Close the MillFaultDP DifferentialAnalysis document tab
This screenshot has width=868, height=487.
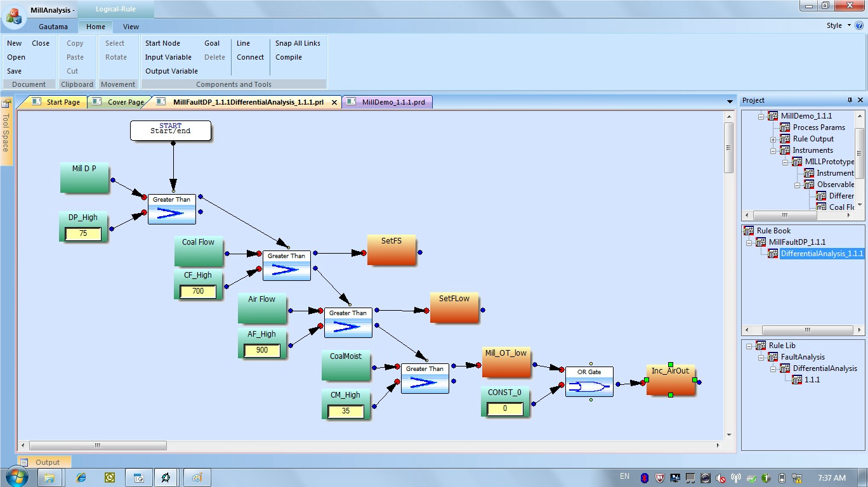[x=334, y=102]
